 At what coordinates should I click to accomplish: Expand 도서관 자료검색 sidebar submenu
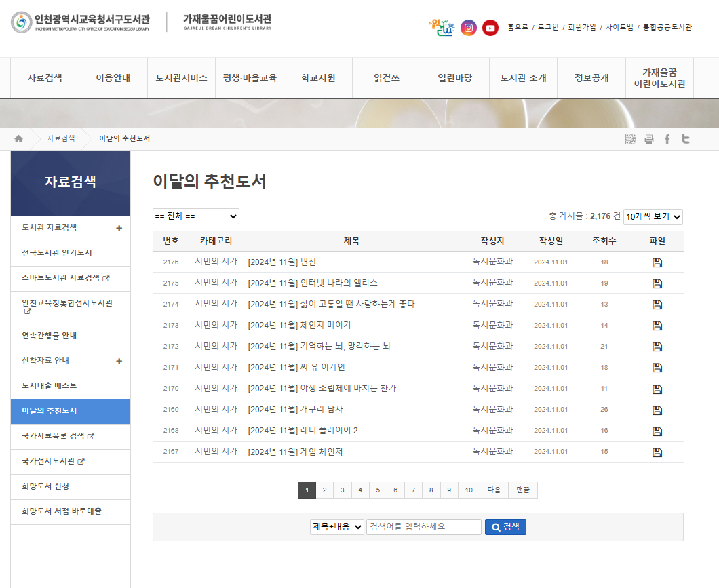point(119,228)
